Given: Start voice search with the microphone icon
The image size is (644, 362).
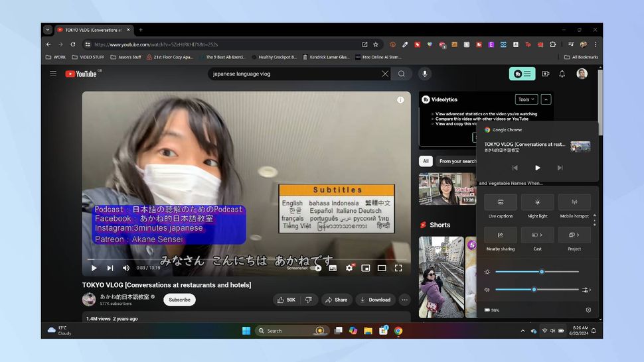Looking at the screenshot, I should point(425,74).
